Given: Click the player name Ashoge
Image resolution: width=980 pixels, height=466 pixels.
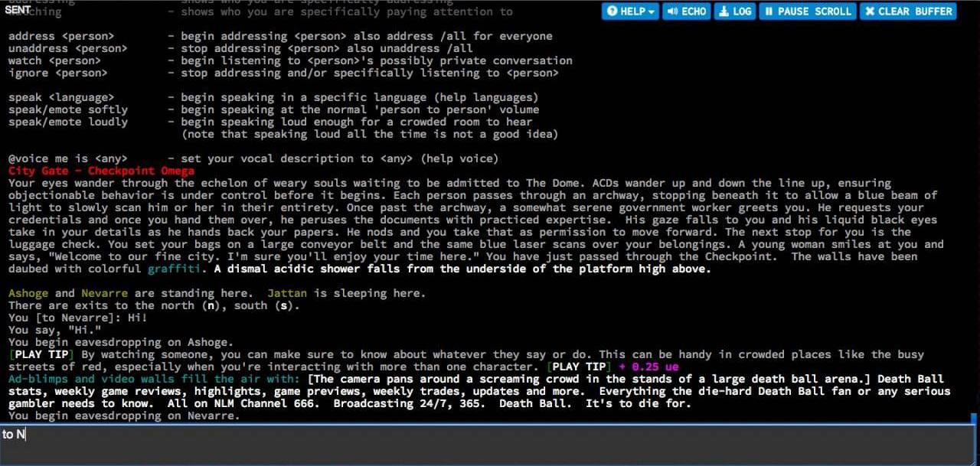Looking at the screenshot, I should [28, 293].
